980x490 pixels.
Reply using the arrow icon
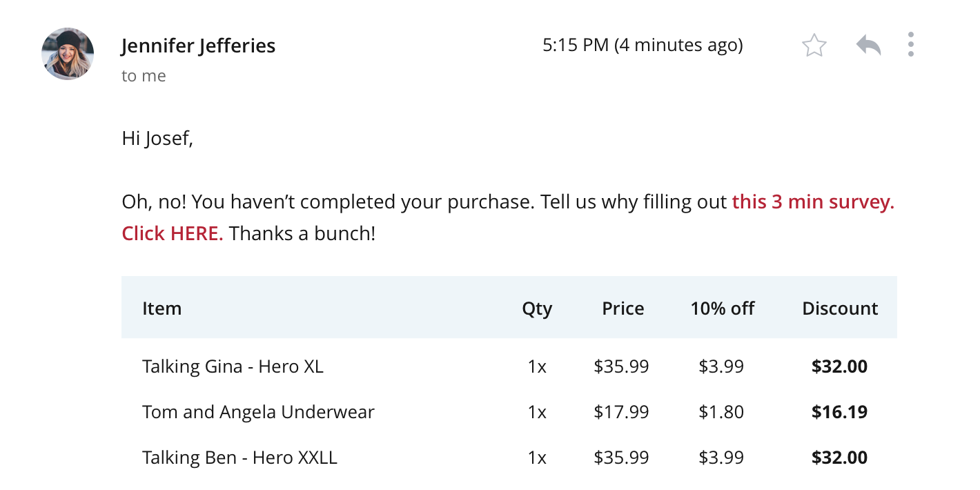(x=868, y=45)
